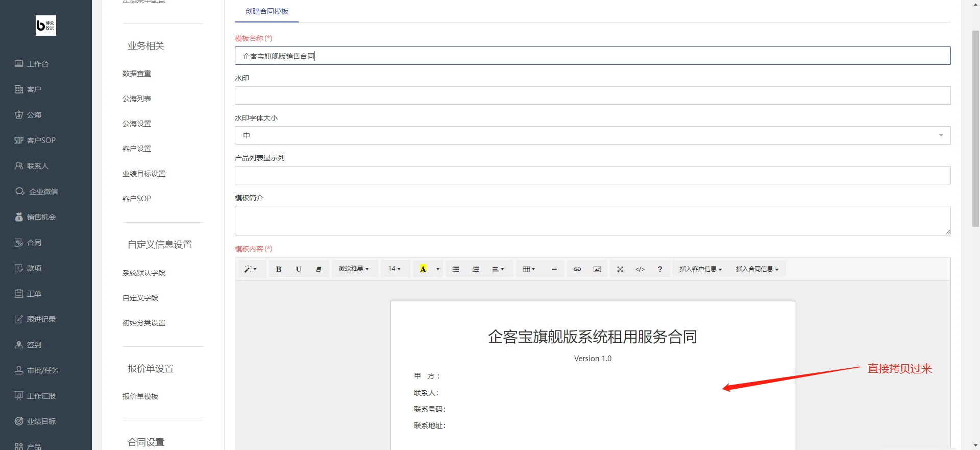Image resolution: width=980 pixels, height=450 pixels.
Task: Open the 报价单模板 settings link
Action: (x=140, y=396)
